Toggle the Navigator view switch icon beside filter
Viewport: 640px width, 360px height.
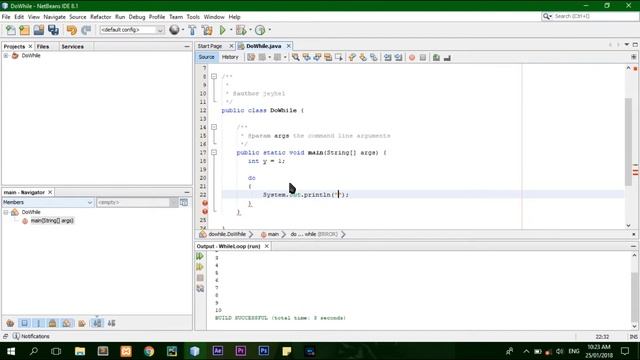pos(184,202)
